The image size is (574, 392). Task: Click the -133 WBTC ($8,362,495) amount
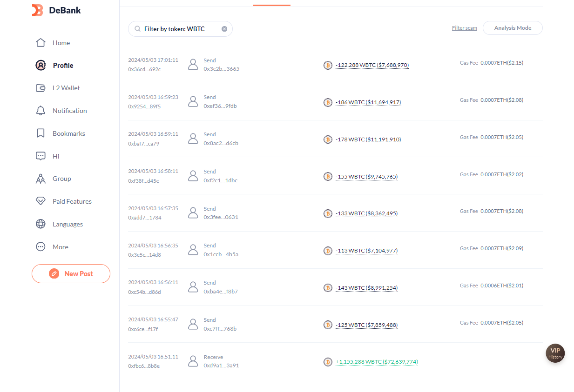[x=367, y=213]
